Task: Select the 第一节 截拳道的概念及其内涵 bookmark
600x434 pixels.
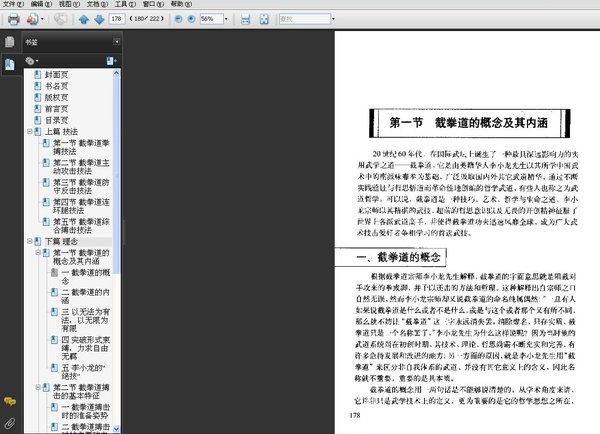Action: pyautogui.click(x=81, y=257)
